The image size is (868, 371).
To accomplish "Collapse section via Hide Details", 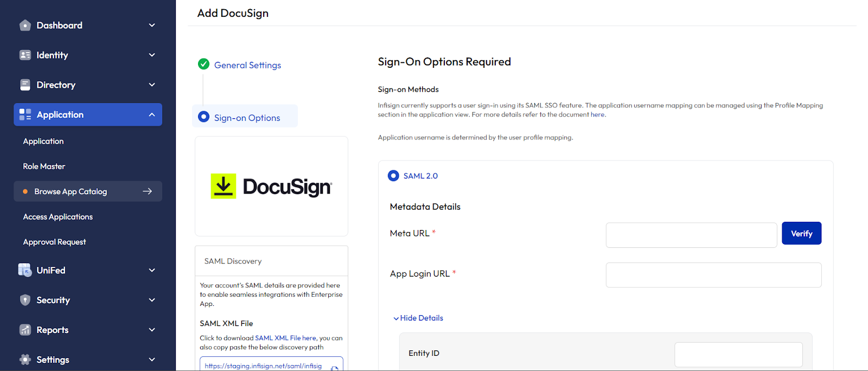I will click(418, 318).
